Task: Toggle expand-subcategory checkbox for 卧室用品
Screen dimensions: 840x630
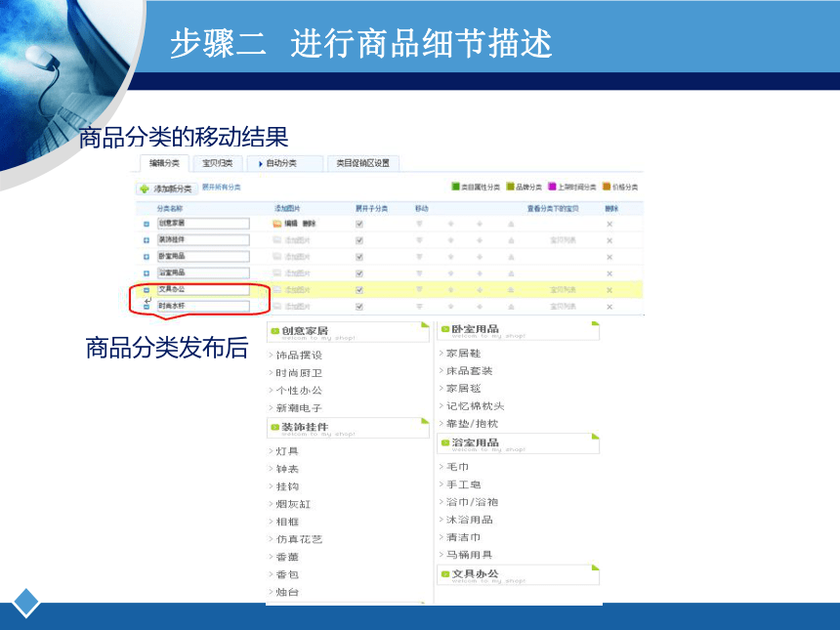Action: pyautogui.click(x=359, y=257)
